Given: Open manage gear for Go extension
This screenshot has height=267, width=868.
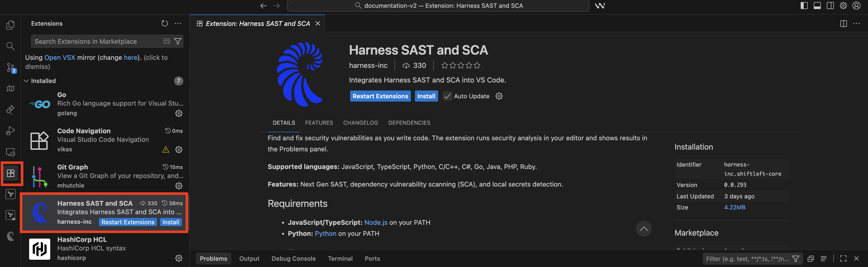Looking at the screenshot, I should click(x=179, y=113).
